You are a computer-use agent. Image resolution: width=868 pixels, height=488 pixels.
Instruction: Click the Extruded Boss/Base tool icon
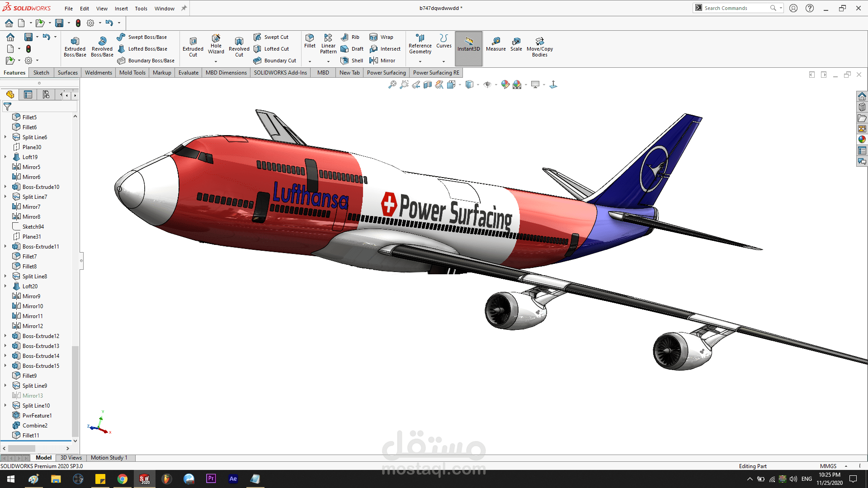(x=75, y=41)
